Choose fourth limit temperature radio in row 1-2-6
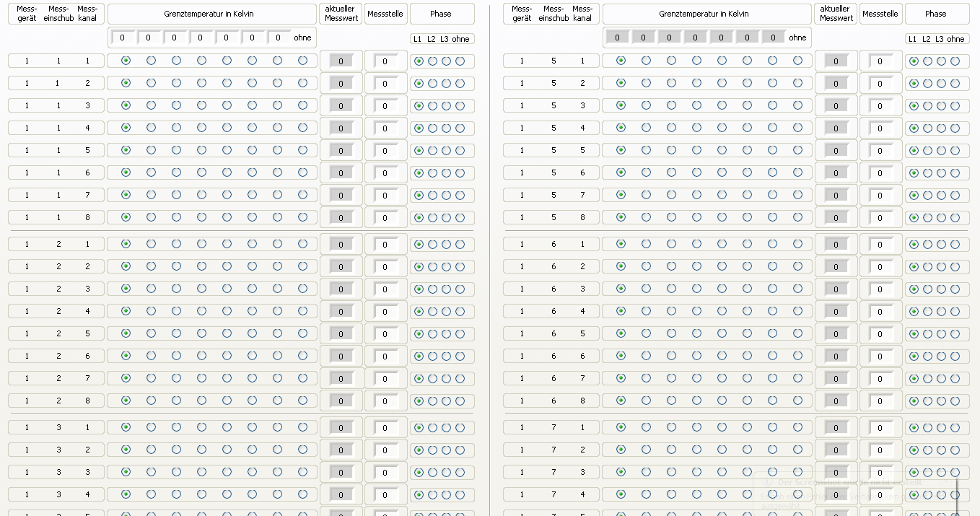The image size is (980, 516). [201, 356]
